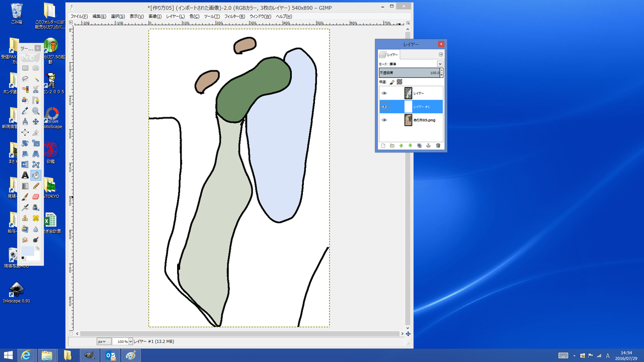644x362 pixels.
Task: Select the Heal tool
Action: coord(36,218)
